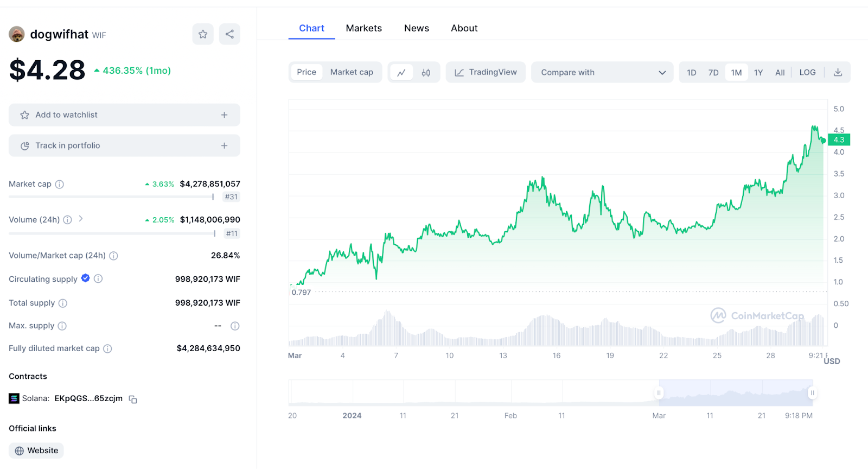Open the official Website link

click(x=36, y=451)
